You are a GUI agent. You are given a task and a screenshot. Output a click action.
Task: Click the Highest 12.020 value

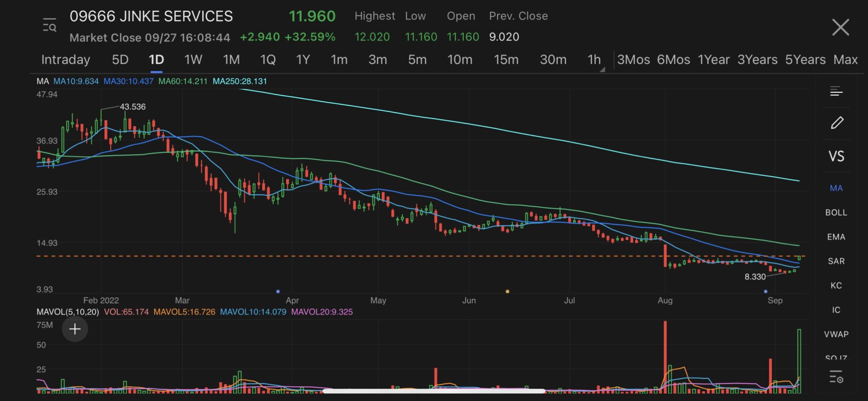point(372,37)
